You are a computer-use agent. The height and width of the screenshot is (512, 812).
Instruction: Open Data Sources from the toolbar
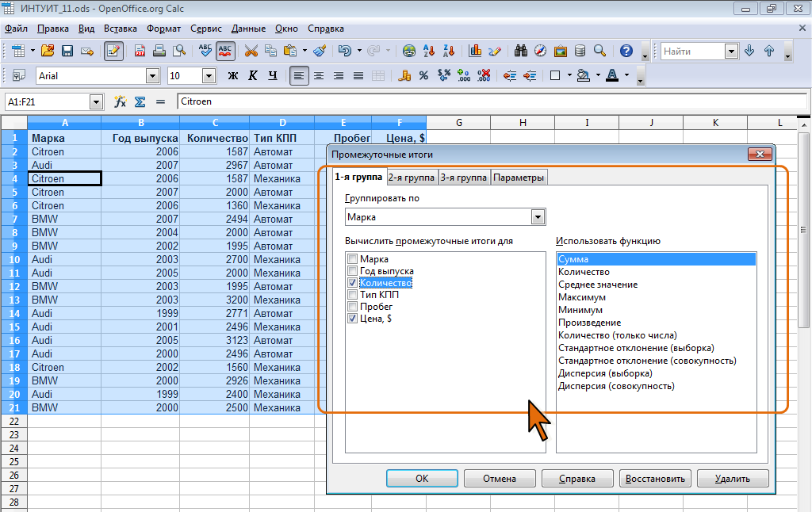(580, 51)
